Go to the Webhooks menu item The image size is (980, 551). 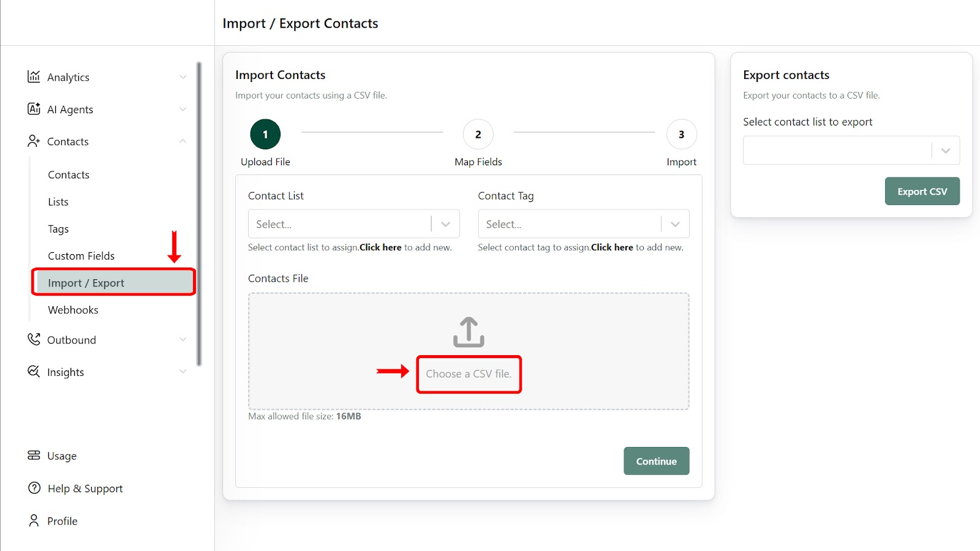(x=73, y=310)
